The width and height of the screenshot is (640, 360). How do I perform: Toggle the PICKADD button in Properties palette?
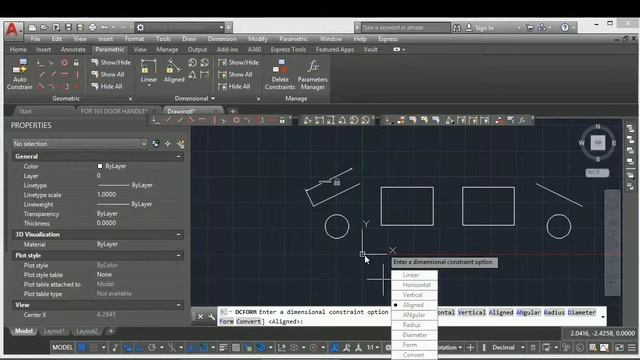[x=156, y=144]
